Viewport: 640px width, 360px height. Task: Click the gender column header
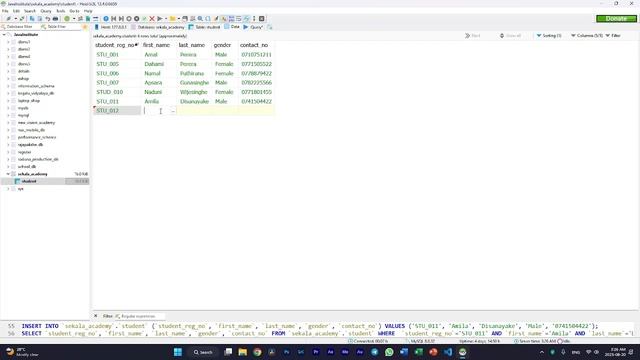click(x=222, y=45)
